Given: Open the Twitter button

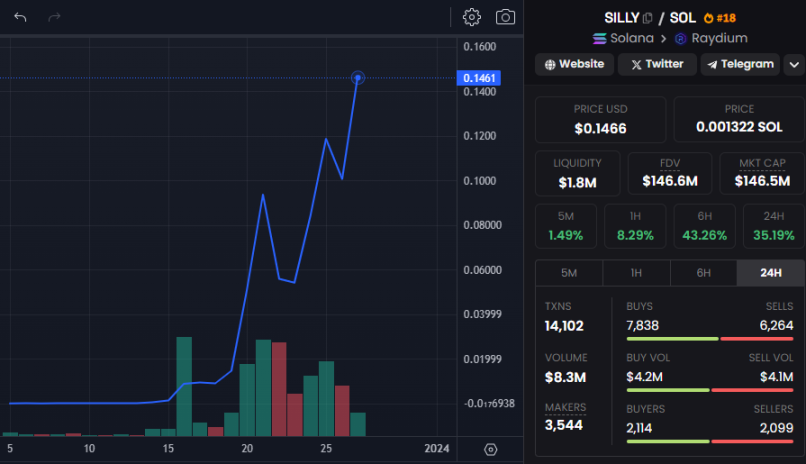Looking at the screenshot, I should tap(657, 64).
